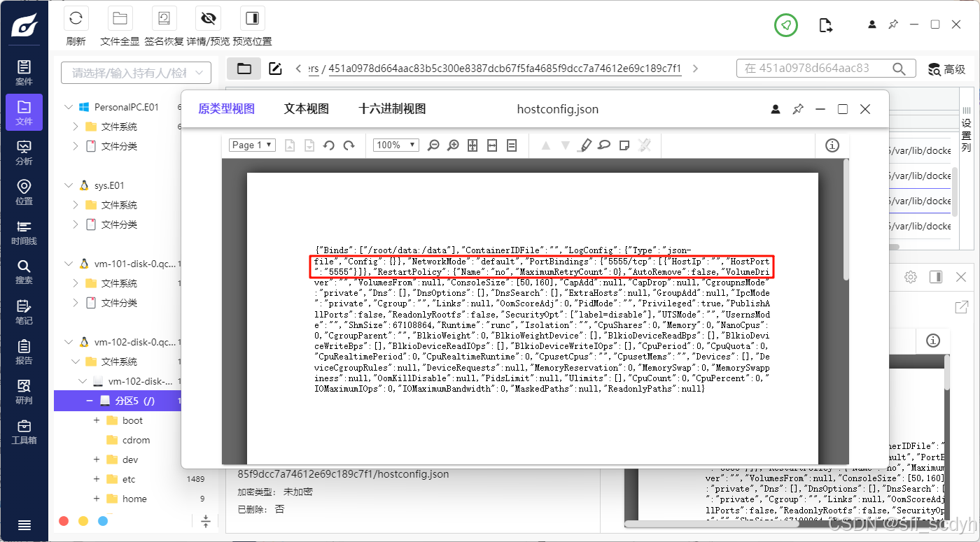Click the vertical scrollbar of the viewer dialog
980x542 pixels.
click(847, 219)
